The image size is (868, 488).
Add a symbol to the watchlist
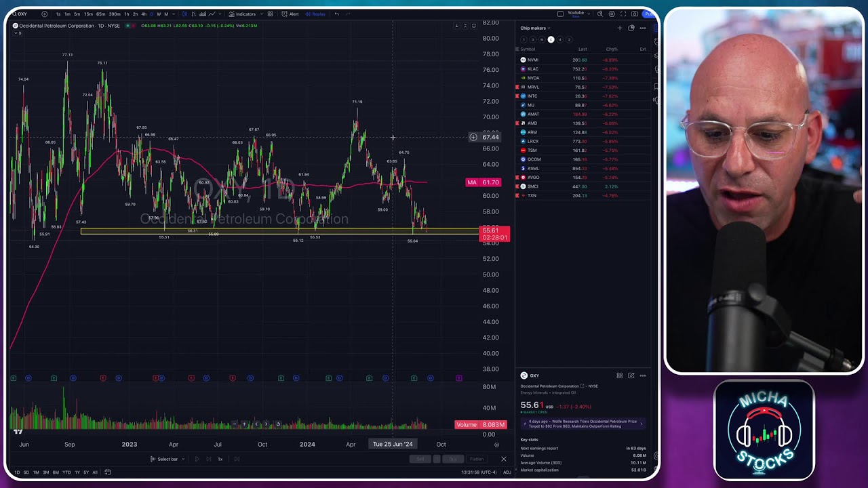pos(619,28)
